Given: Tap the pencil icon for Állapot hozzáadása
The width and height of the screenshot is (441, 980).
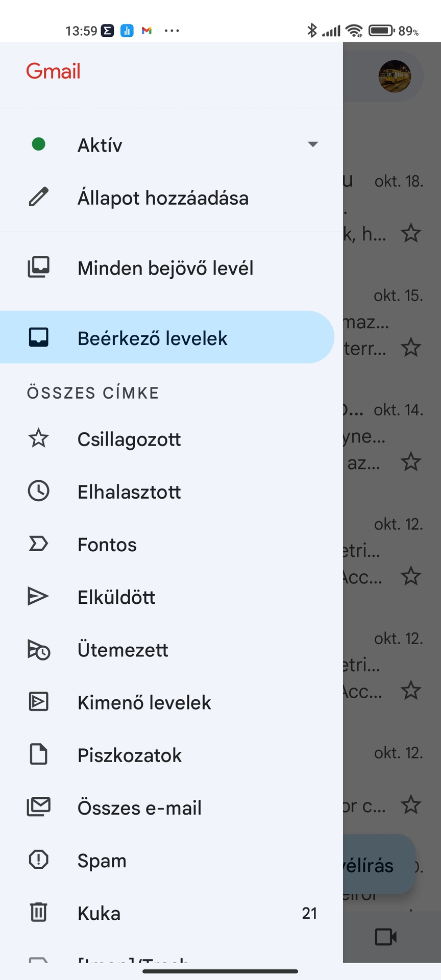Looking at the screenshot, I should pos(38,197).
